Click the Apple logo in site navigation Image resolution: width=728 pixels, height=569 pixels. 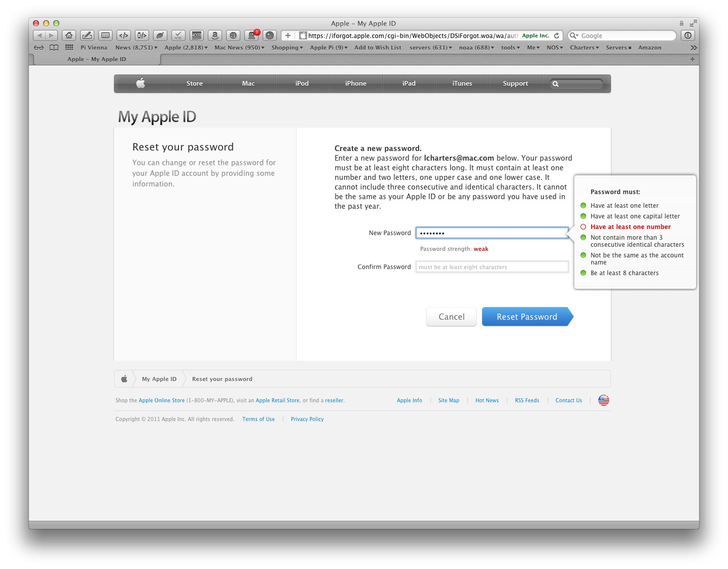point(141,84)
